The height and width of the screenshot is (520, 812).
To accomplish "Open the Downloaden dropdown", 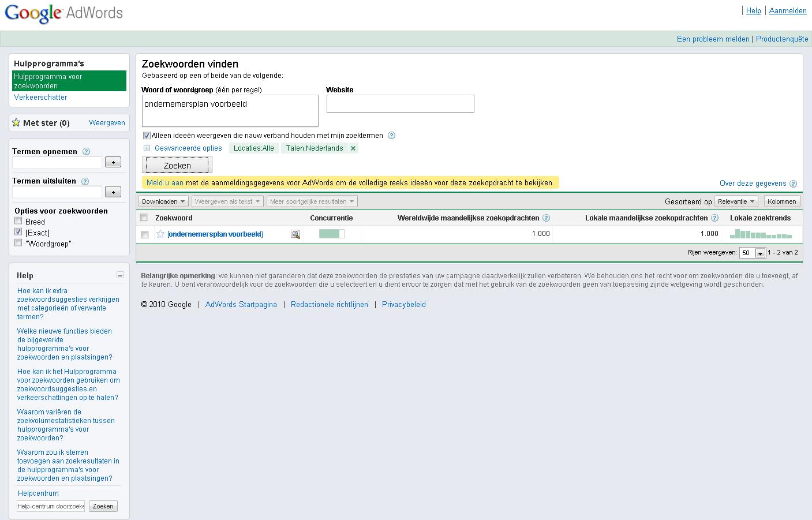I will [x=163, y=201].
